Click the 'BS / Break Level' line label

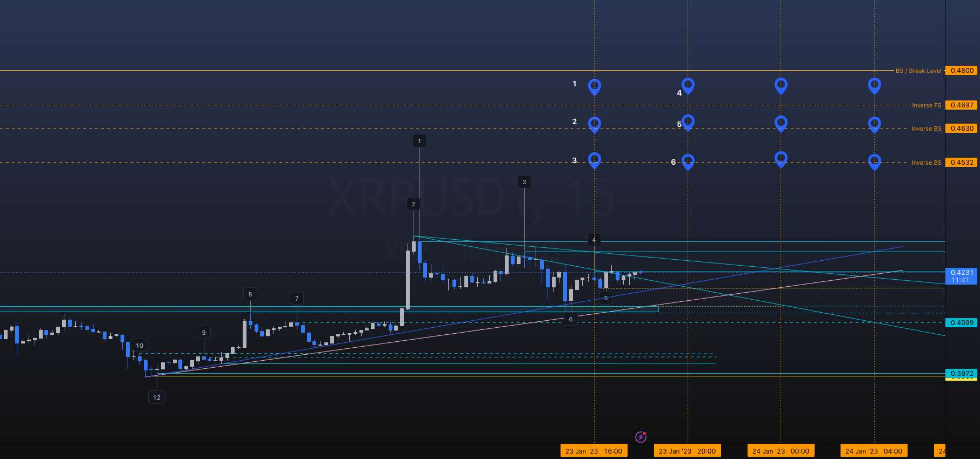click(x=918, y=71)
